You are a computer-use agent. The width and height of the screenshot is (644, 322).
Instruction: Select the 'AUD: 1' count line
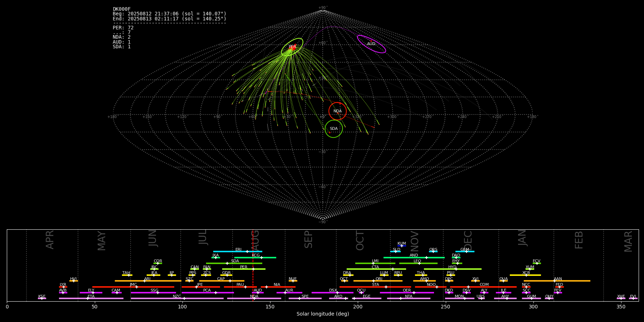[x=122, y=42]
